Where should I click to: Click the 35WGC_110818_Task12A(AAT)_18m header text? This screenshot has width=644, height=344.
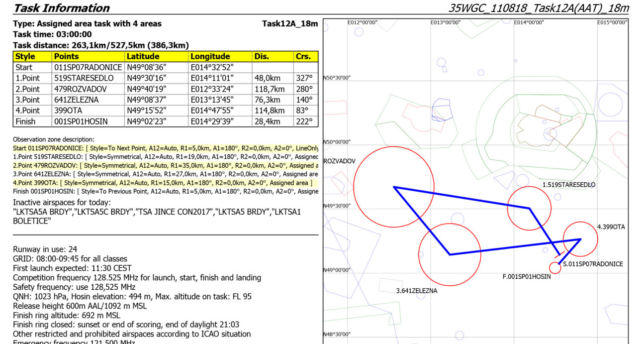point(539,8)
